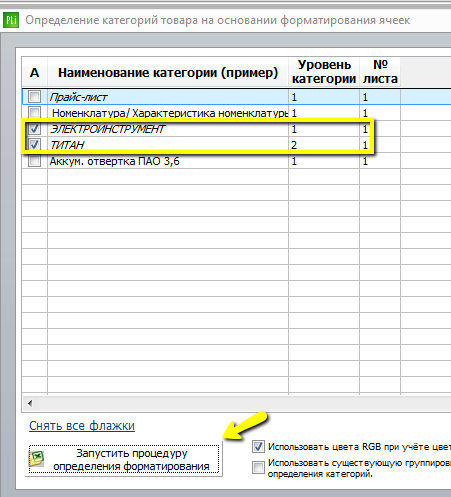Click sheet number cell of ТИТАН row
This screenshot has width=451, height=497.
coord(380,145)
